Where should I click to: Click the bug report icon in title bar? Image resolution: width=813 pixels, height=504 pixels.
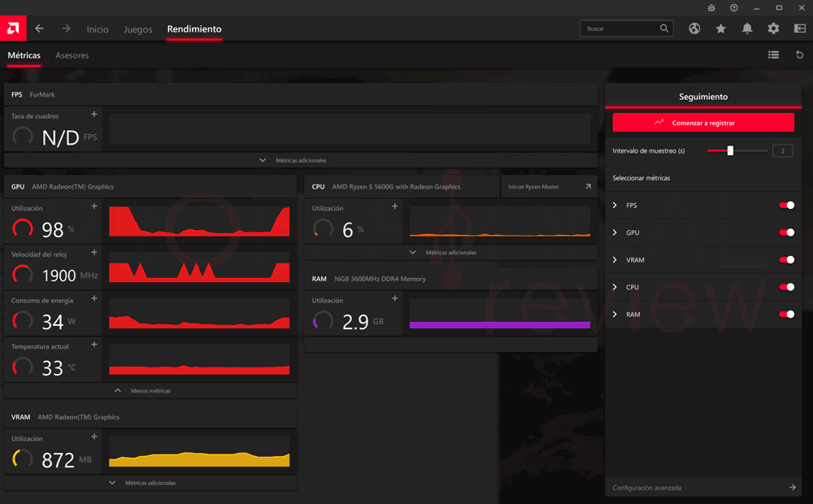pos(711,8)
